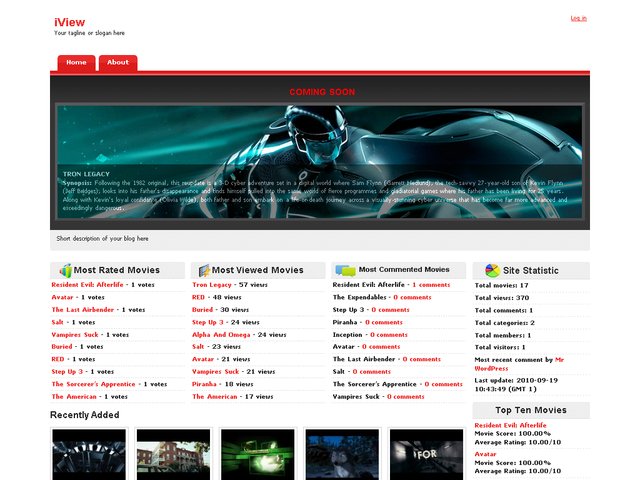The width and height of the screenshot is (640, 480).
Task: Open the Recently Added thumbnail showing brick building
Action: (x=173, y=454)
